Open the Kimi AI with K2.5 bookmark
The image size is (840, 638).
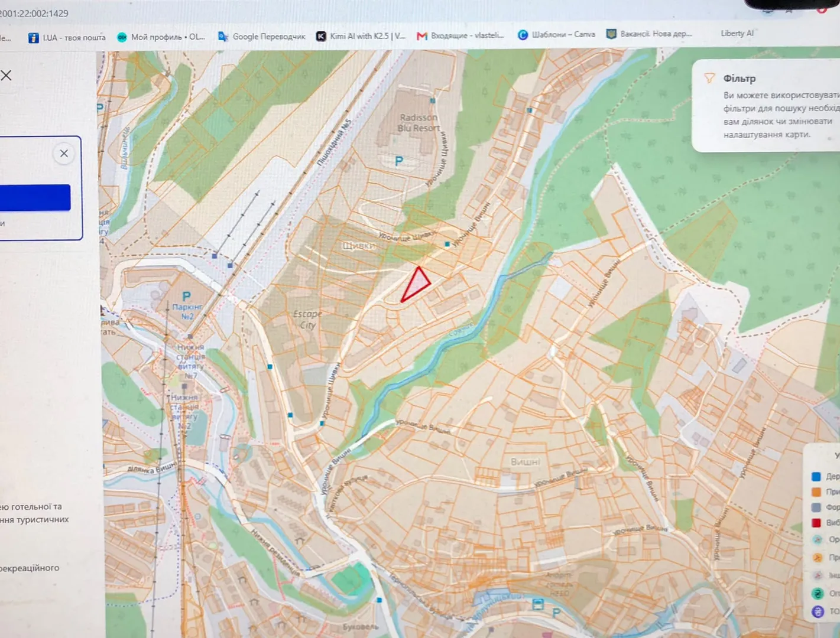[x=361, y=36]
